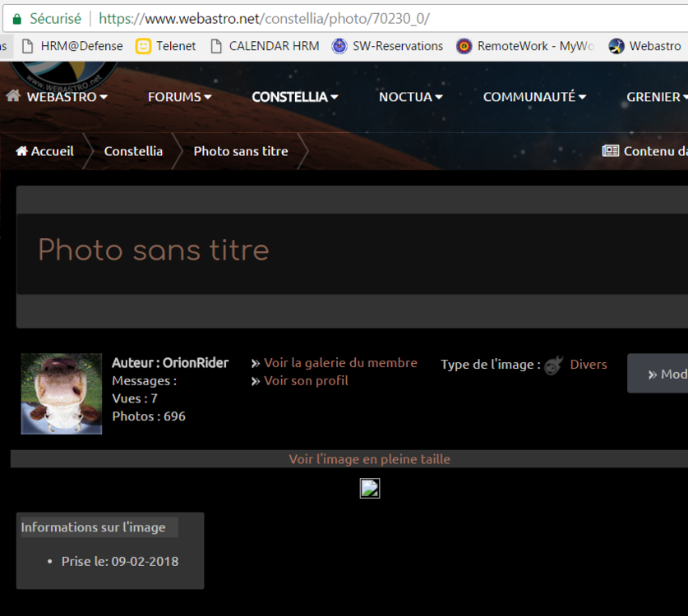The image size is (688, 616).
Task: Click the CALENDAR HRM bookmark page icon
Action: pyautogui.click(x=216, y=46)
